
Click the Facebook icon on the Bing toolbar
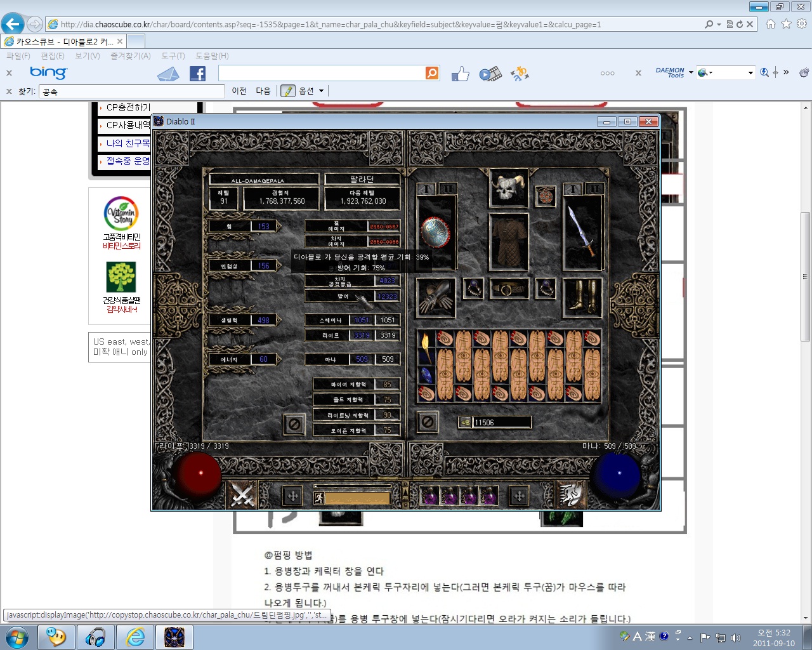(x=197, y=74)
